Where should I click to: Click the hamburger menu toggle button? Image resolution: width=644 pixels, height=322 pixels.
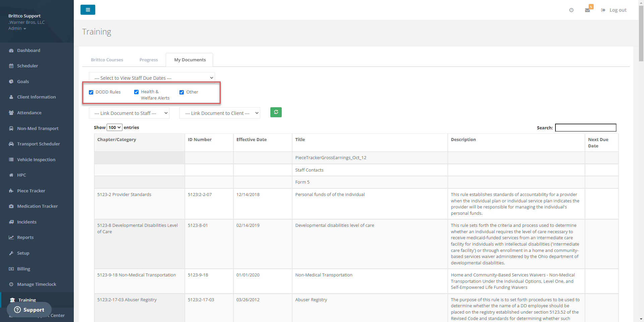pos(88,10)
